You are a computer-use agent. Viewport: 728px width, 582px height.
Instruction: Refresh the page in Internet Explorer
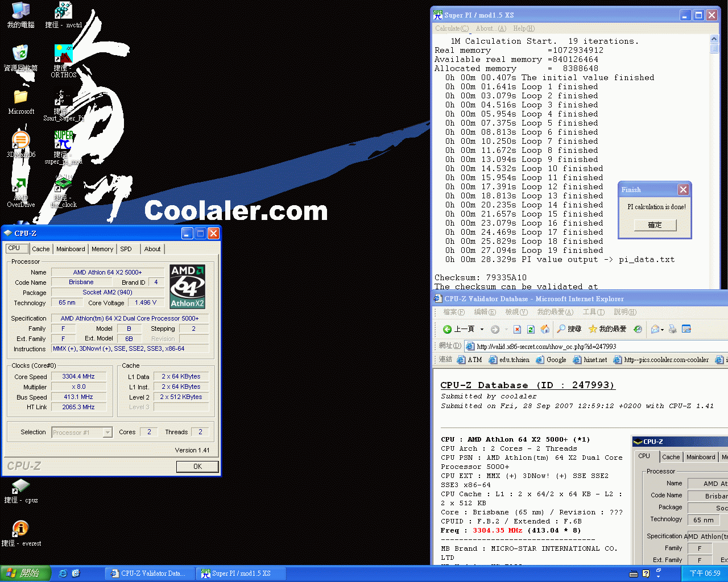click(531, 329)
